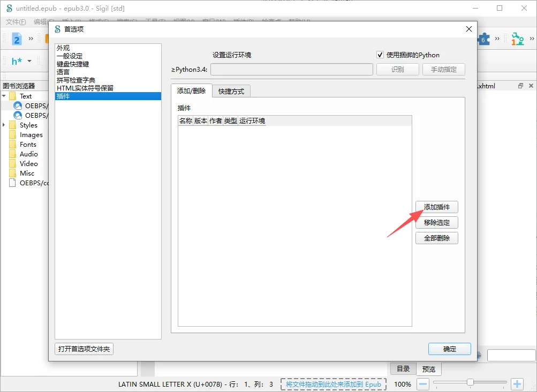Image resolution: width=537 pixels, height=392 pixels.
Task: Float the right panel with undock icon
Action: point(520,86)
